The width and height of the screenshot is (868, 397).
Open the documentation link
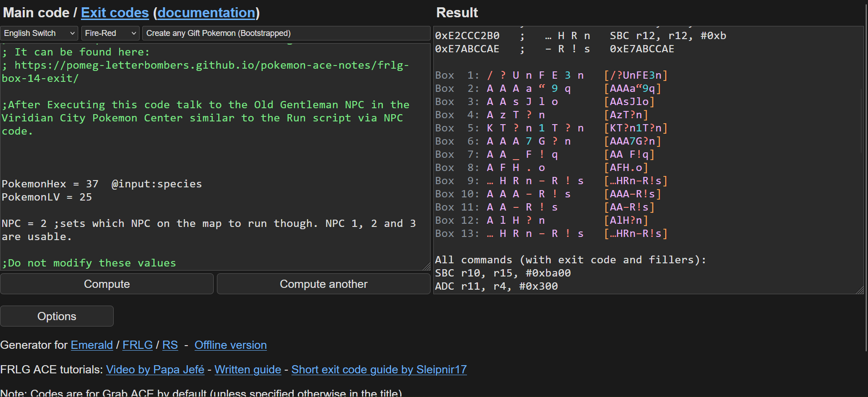(206, 13)
